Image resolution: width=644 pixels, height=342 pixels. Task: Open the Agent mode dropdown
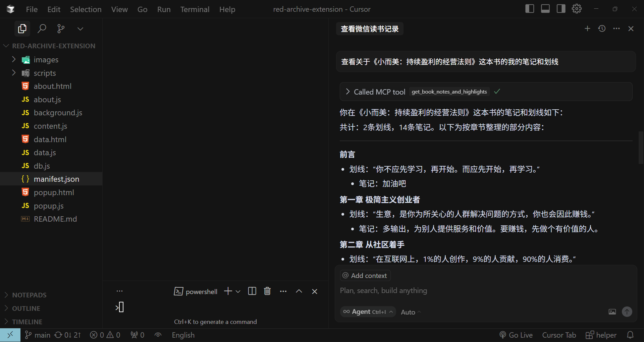coord(368,312)
